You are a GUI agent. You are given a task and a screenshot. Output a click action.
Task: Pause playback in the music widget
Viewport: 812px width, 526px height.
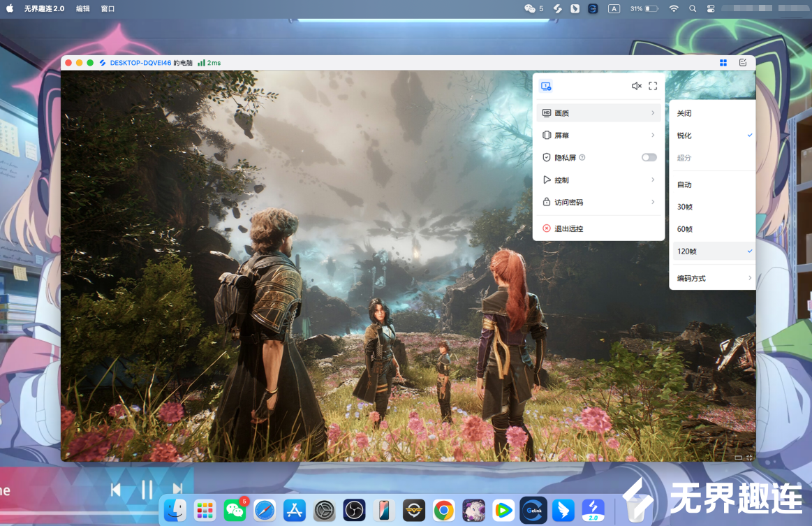point(147,489)
